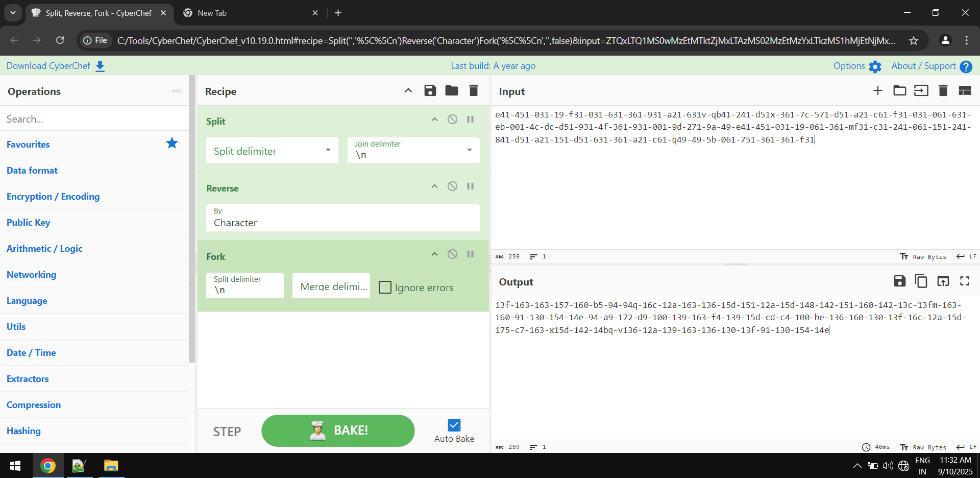
Task: Expand the Networking category
Action: click(94, 274)
